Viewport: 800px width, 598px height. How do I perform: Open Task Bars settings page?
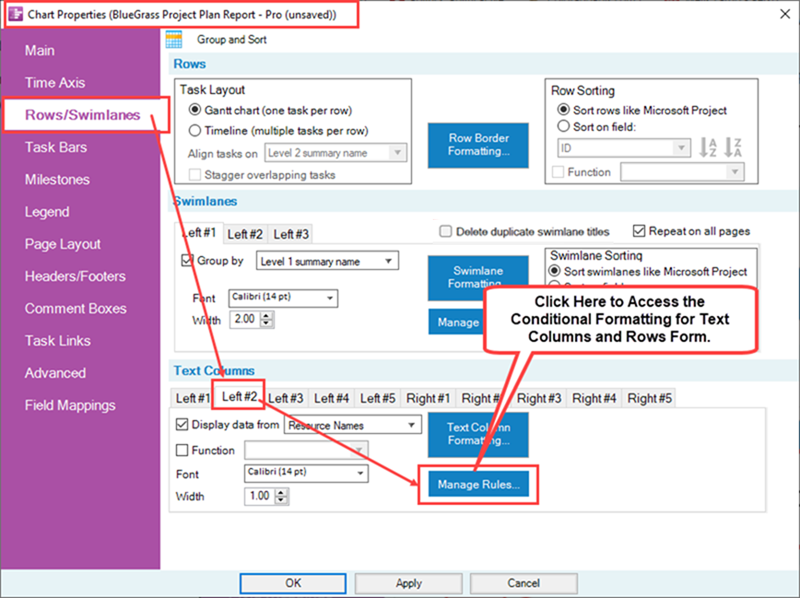pos(56,147)
